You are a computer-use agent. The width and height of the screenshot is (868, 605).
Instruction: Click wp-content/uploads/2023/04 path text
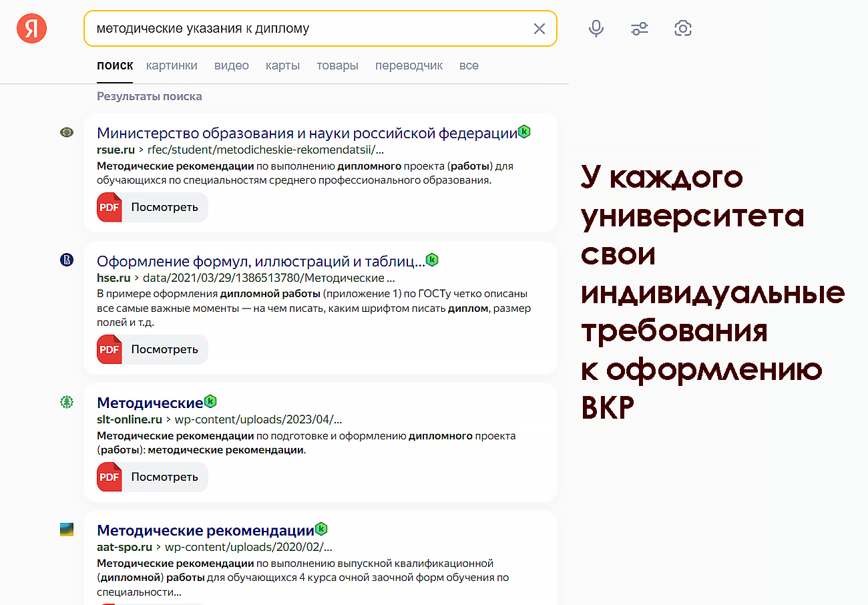[258, 420]
